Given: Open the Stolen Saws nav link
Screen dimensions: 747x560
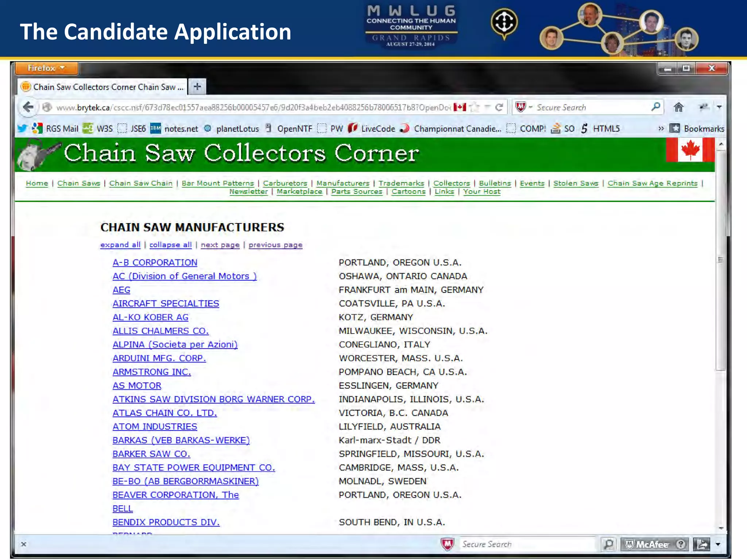Looking at the screenshot, I should click(x=576, y=183).
